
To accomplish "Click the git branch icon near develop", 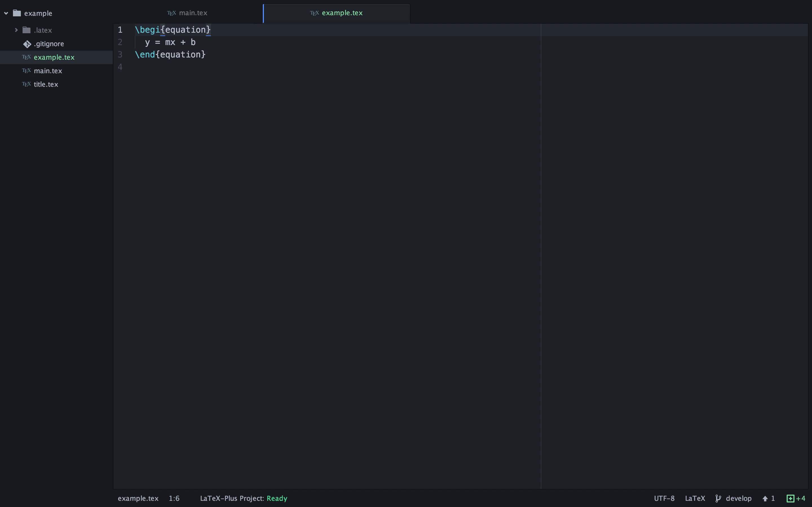I will click(718, 498).
